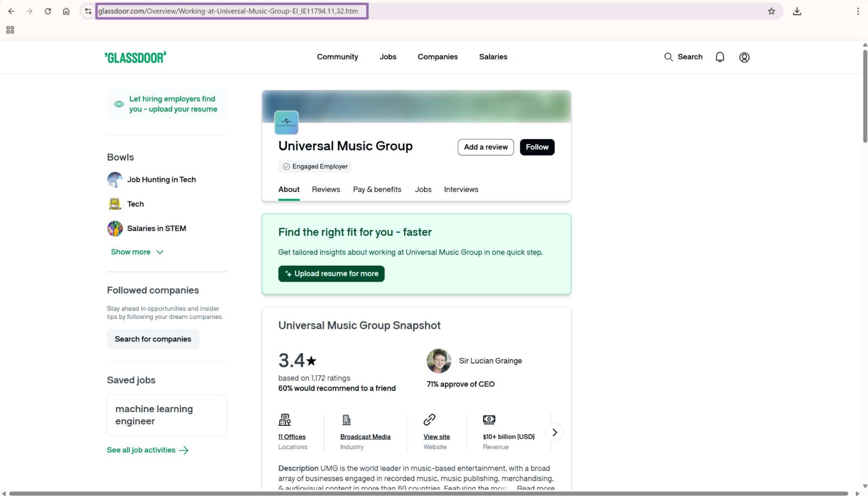The height and width of the screenshot is (496, 868).
Task: Open the Job Hunting in Tech bowl
Action: (162, 180)
